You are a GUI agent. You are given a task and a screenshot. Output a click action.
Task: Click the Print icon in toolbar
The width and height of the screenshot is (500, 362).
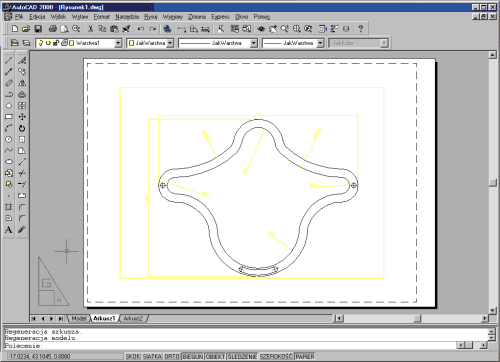click(x=53, y=29)
